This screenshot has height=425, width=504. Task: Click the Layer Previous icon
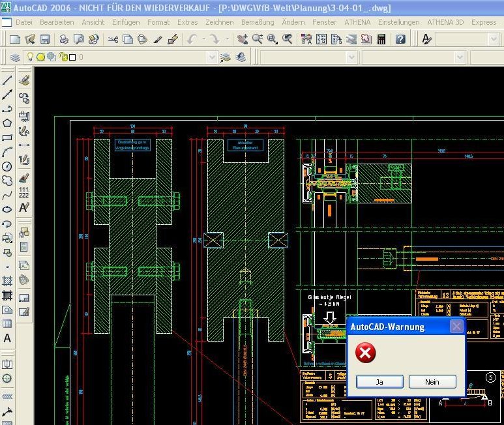pyautogui.click(x=241, y=57)
